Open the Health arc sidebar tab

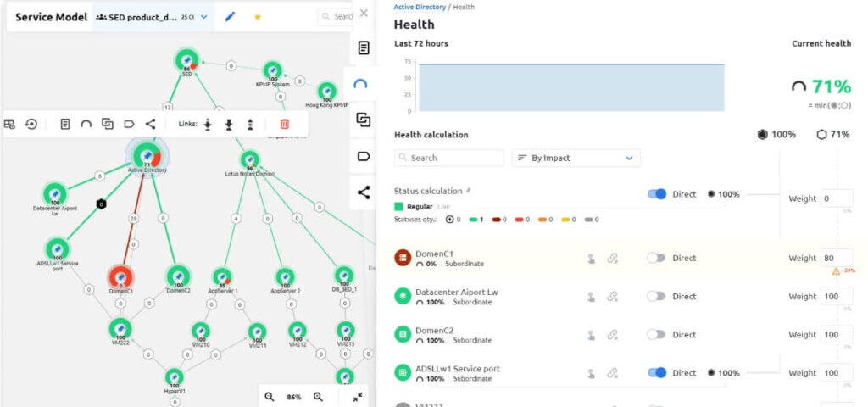click(x=360, y=84)
